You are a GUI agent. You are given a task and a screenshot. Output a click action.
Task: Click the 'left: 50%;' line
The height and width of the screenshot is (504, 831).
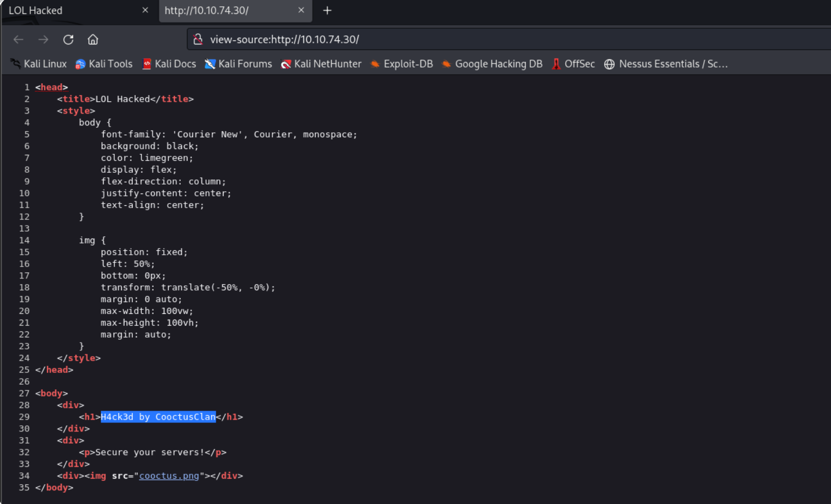tap(128, 264)
